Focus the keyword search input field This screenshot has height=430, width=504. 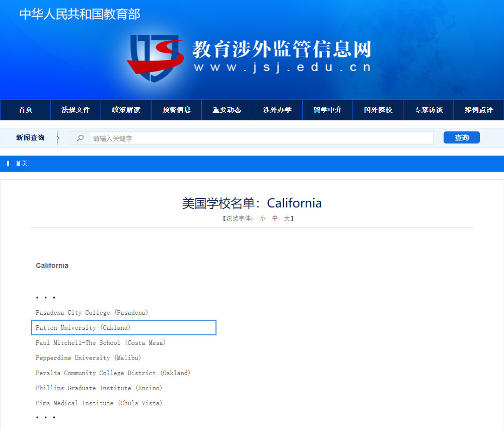pyautogui.click(x=261, y=138)
